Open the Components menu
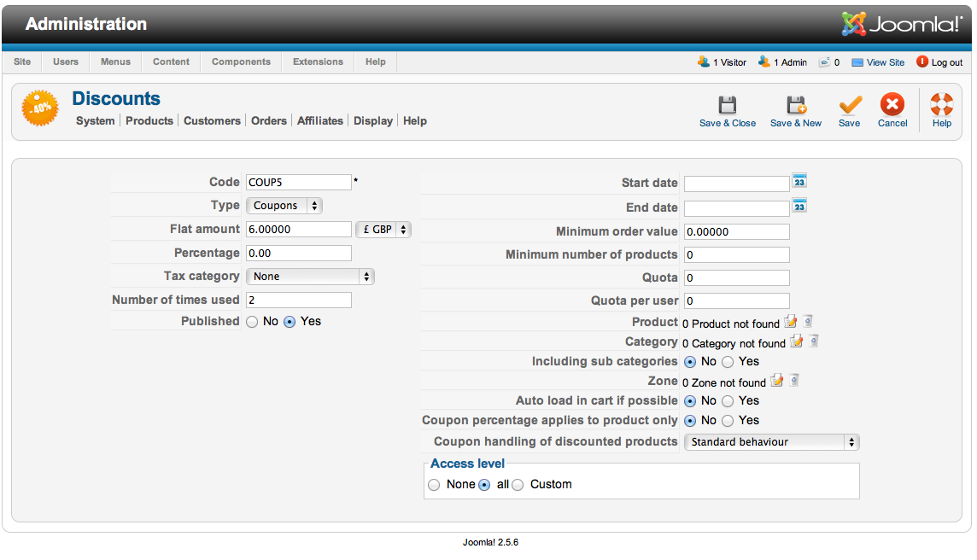Screen dimensions: 977x560 (241, 62)
